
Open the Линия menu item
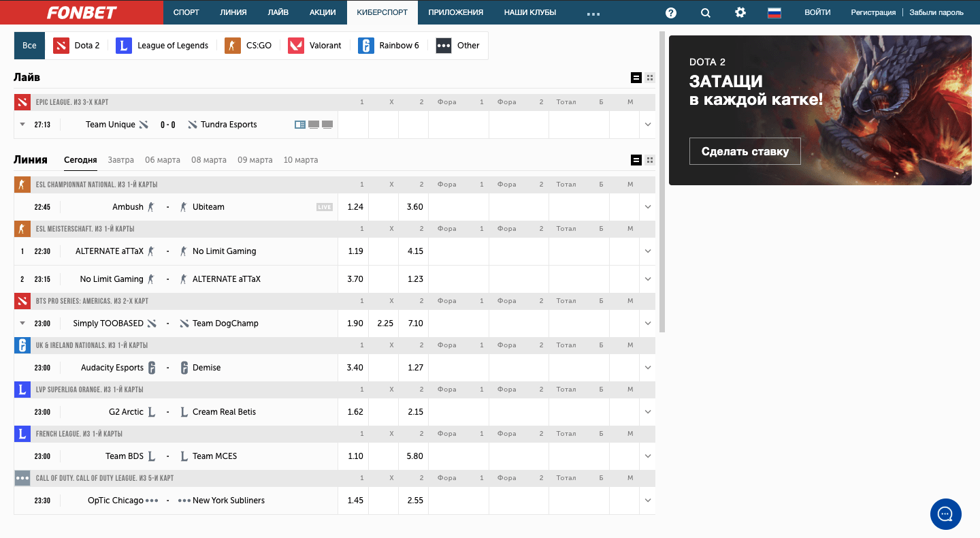pyautogui.click(x=233, y=12)
